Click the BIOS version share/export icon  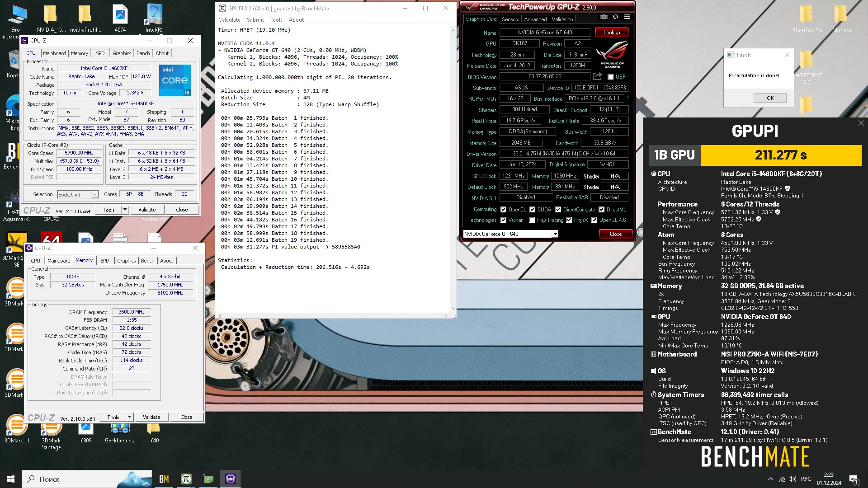pos(597,76)
